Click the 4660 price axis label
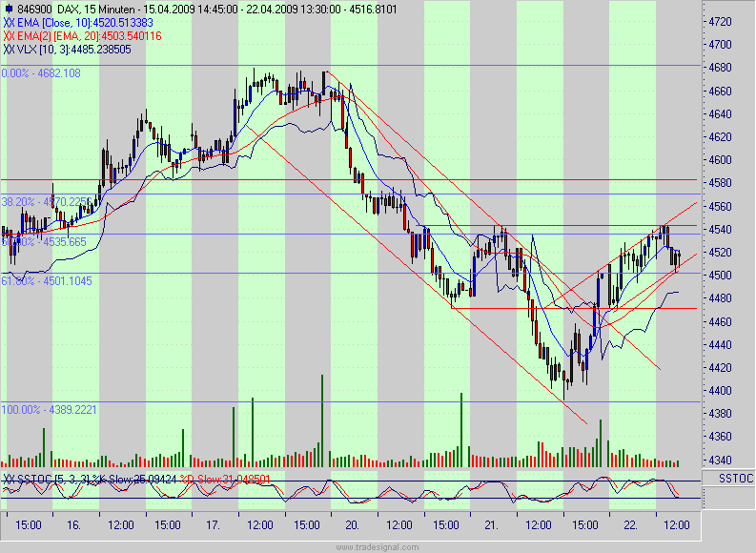The height and width of the screenshot is (553, 756). pyautogui.click(x=721, y=92)
